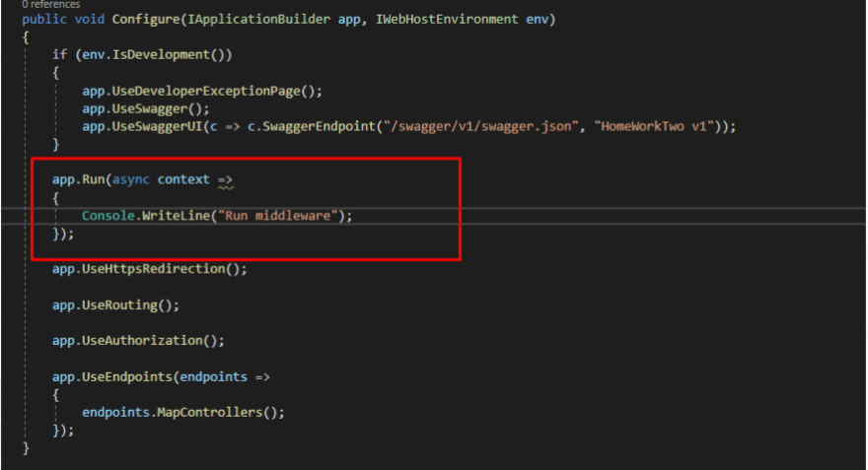Click the context lambda parameter
Screen dimensions: 868x470
[183, 179]
